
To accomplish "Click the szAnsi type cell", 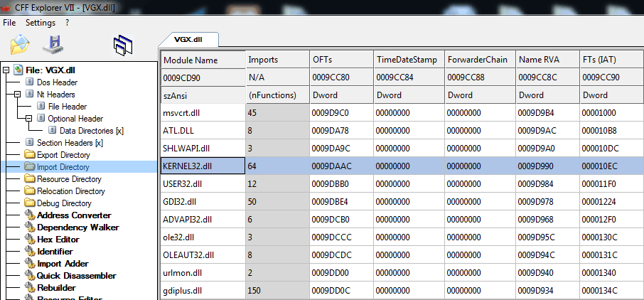I will (x=203, y=95).
